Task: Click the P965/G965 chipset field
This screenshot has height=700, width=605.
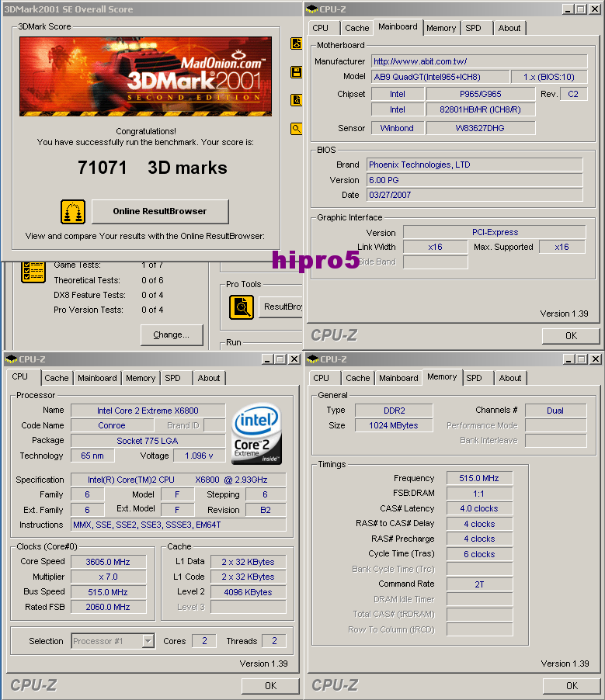Action: (x=481, y=94)
